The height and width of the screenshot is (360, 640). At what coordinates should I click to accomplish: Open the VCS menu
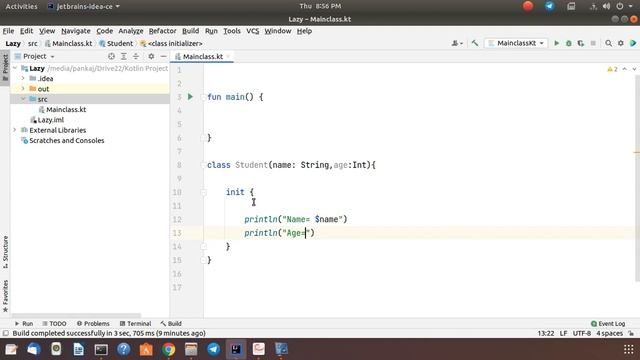click(252, 31)
